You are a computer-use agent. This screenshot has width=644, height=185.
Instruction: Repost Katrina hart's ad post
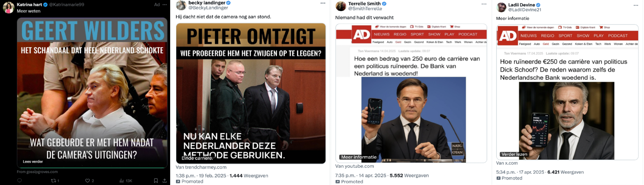click(x=54, y=180)
